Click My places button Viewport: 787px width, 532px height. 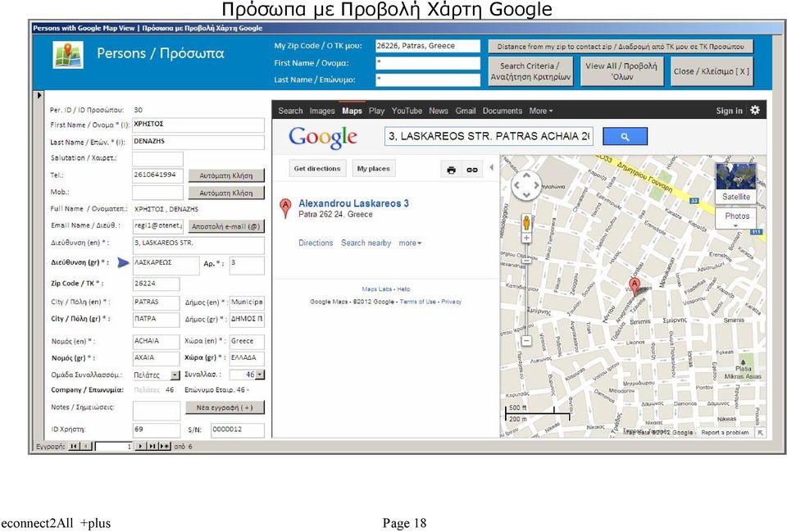point(374,169)
